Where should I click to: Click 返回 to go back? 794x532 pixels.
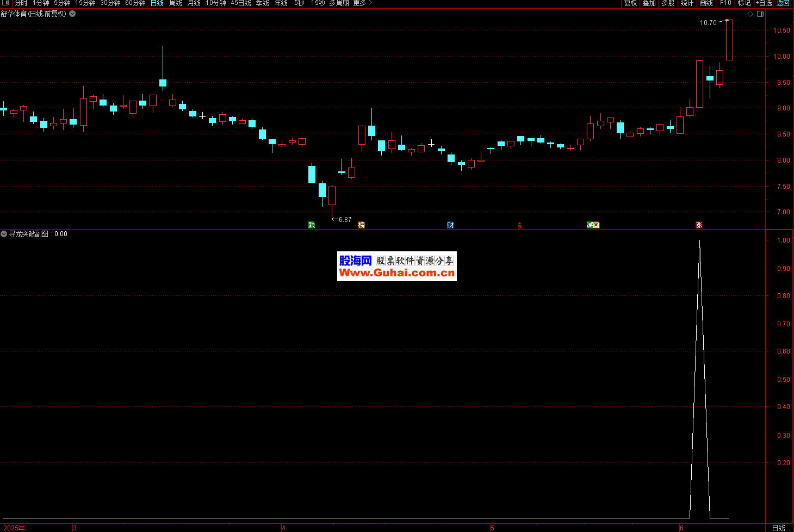click(x=783, y=3)
